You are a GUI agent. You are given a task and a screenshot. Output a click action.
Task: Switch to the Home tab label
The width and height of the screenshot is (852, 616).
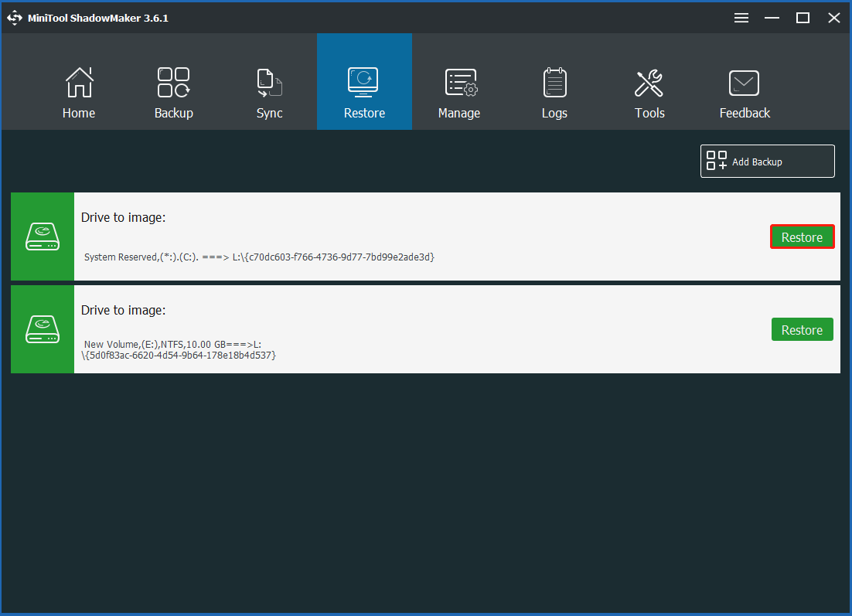coord(79,113)
